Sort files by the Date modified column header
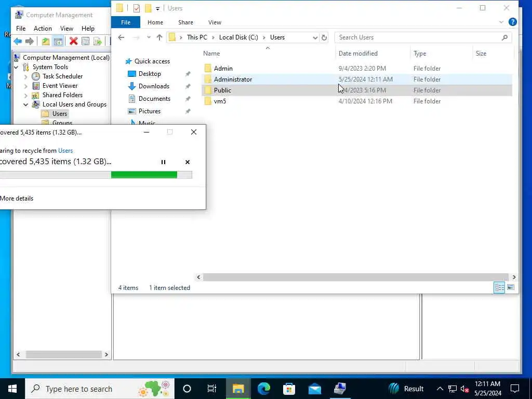Screen dimensions: 532x399 click(358, 54)
